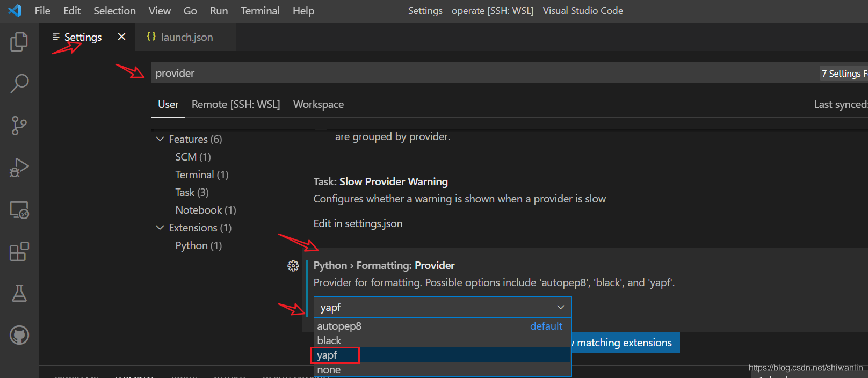The image size is (868, 378).
Task: Choose yapf from the provider list
Action: point(442,355)
